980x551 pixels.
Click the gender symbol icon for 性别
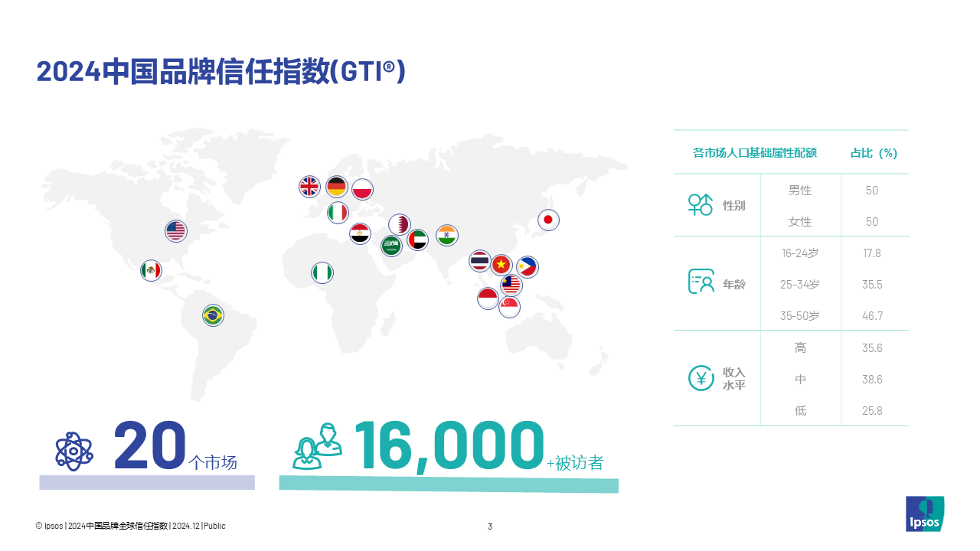pos(700,204)
